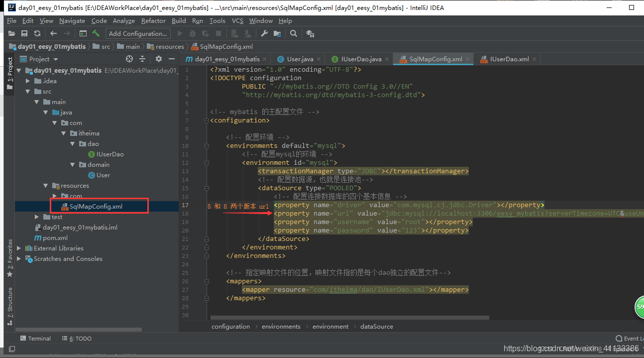The image size is (644, 358).
Task: Open the Refactor menu
Action: tap(153, 21)
